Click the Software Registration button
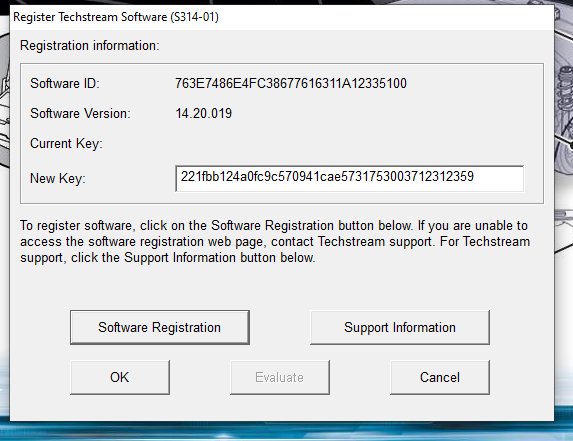The width and height of the screenshot is (573, 441). [x=160, y=327]
